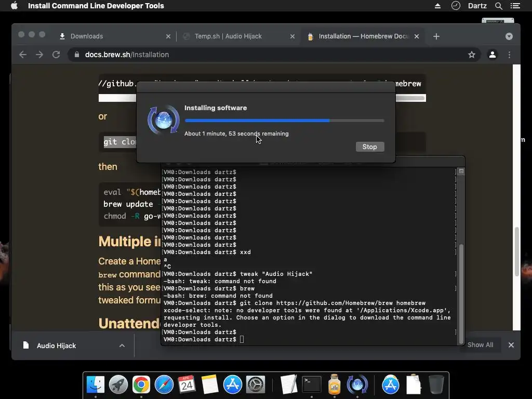Open a new Chrome tab

coord(436,36)
